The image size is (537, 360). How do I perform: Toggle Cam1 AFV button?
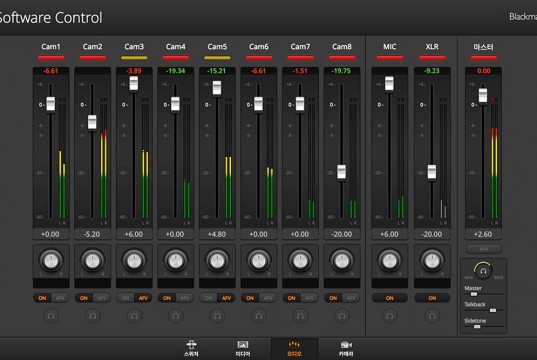(x=60, y=298)
